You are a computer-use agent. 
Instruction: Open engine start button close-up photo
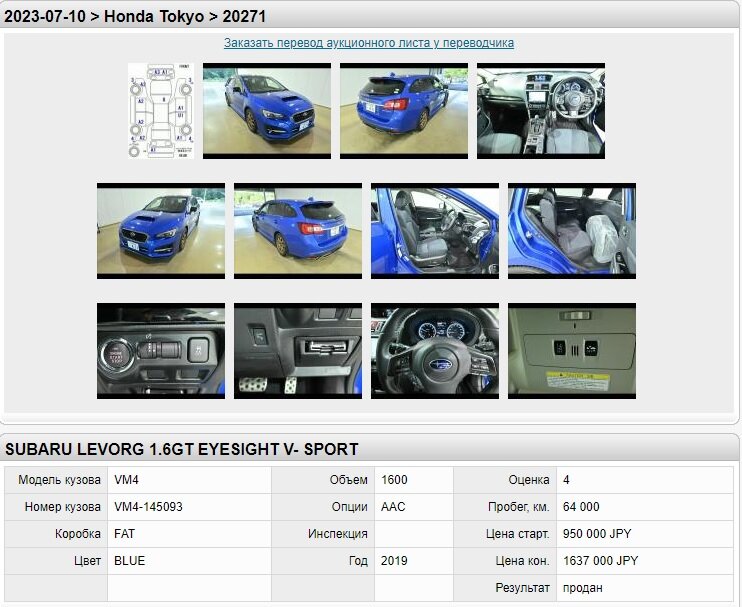161,351
